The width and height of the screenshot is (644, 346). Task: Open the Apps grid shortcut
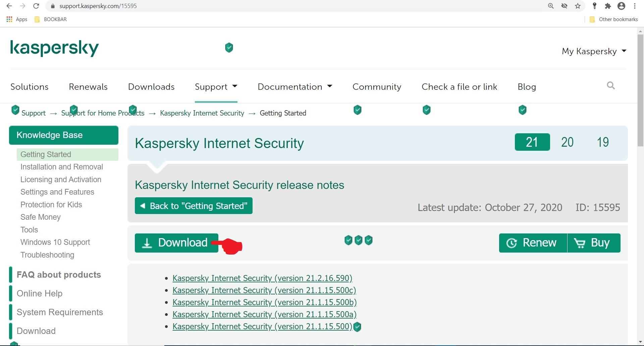point(17,19)
